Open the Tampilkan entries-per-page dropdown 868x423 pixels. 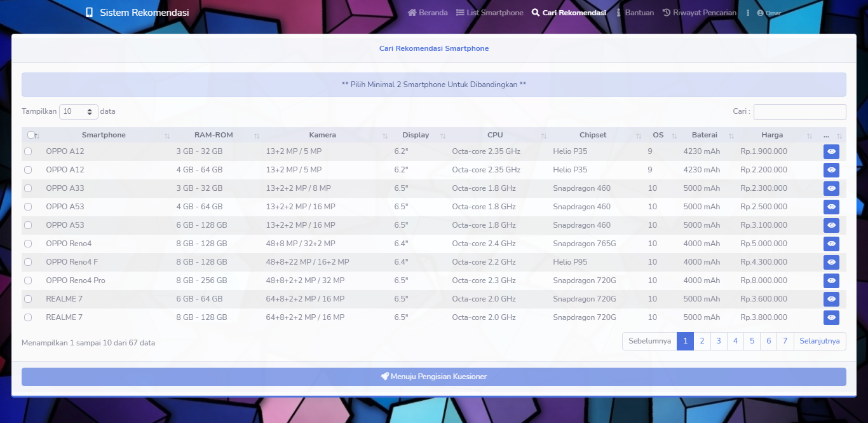pyautogui.click(x=79, y=111)
